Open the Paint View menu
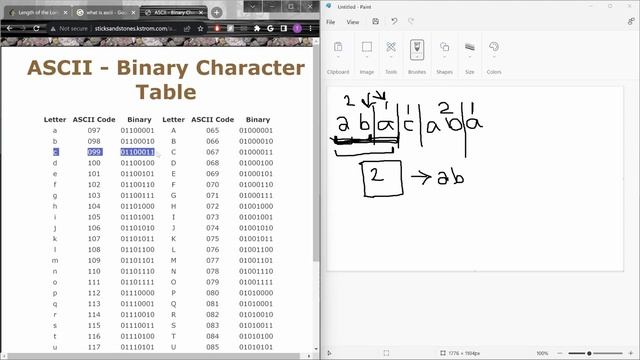This screenshot has width=640, height=360. coord(353,22)
